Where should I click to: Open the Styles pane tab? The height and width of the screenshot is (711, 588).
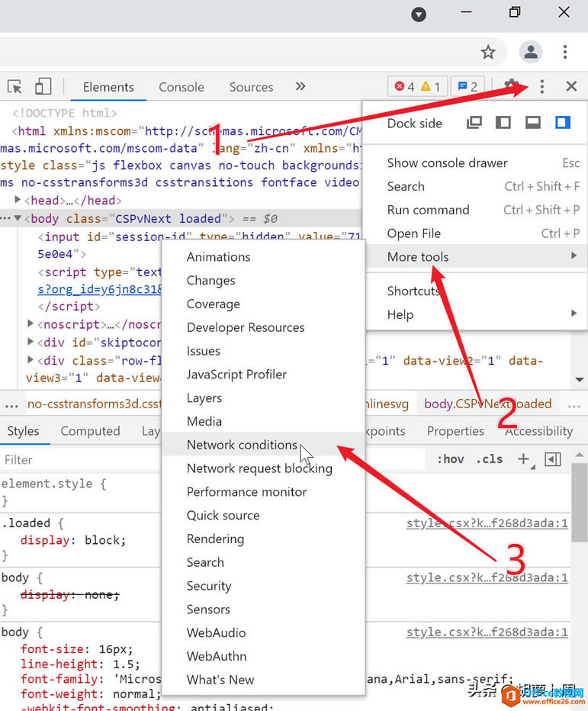point(23,431)
